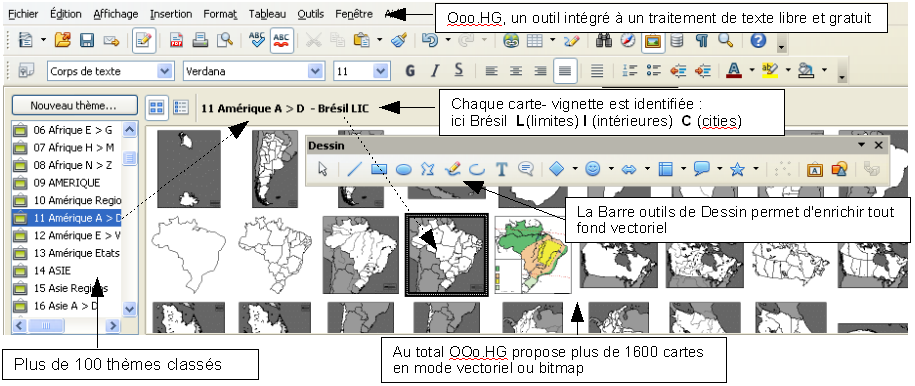Open the New document dropdown arrow
915x386 pixels.
(44, 40)
